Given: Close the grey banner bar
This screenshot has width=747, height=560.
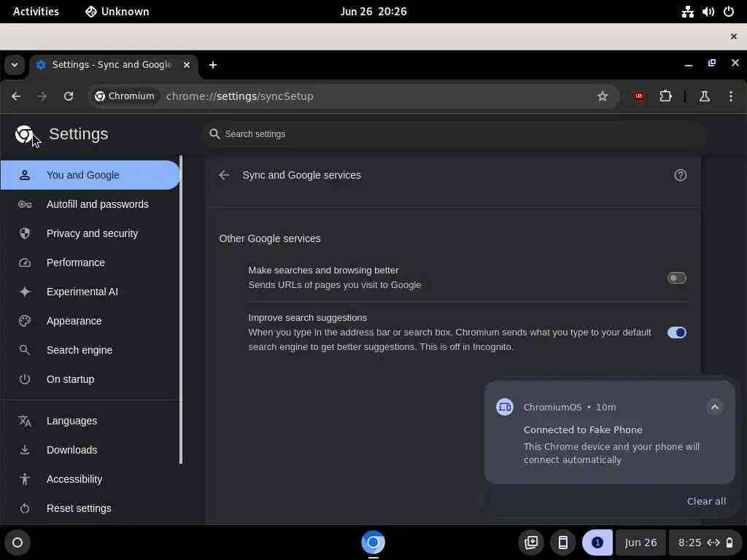Looking at the screenshot, I should (734, 36).
